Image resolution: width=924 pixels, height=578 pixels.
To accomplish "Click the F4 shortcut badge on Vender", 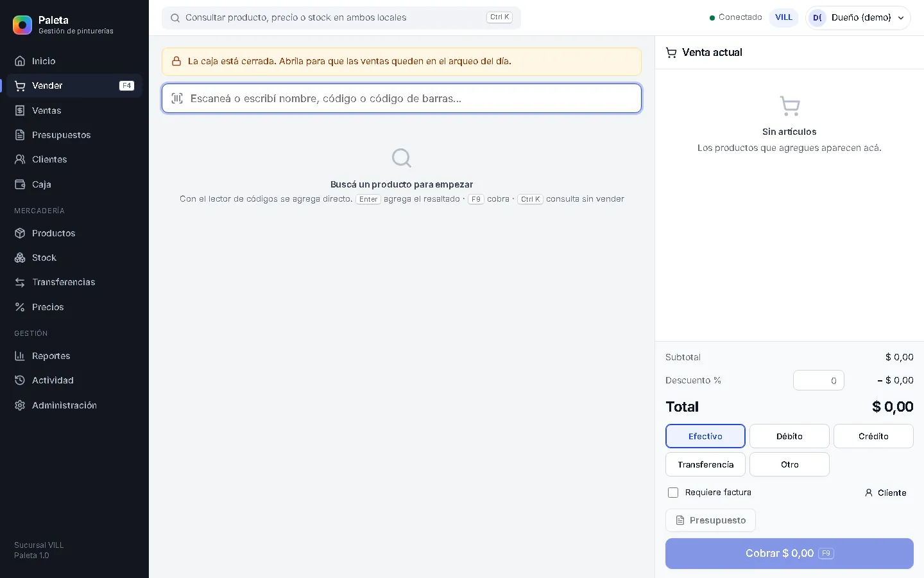I will pyautogui.click(x=127, y=85).
